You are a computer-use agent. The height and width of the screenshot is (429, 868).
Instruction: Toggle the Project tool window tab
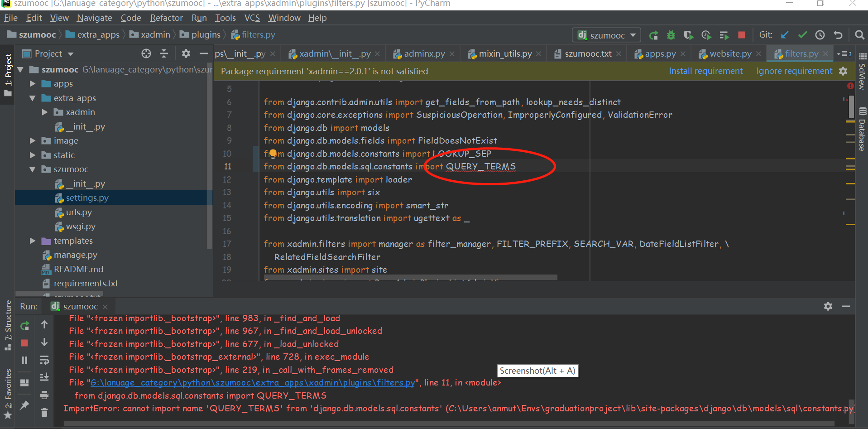point(8,75)
